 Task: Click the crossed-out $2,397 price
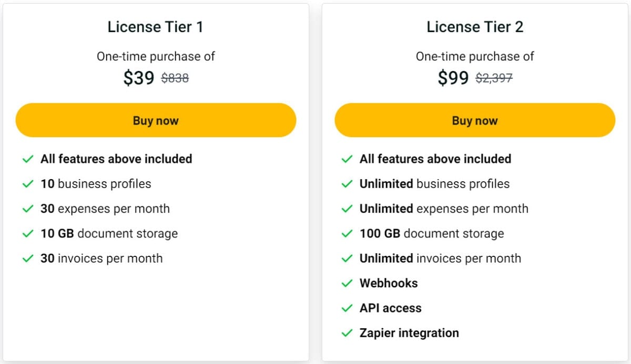(495, 78)
